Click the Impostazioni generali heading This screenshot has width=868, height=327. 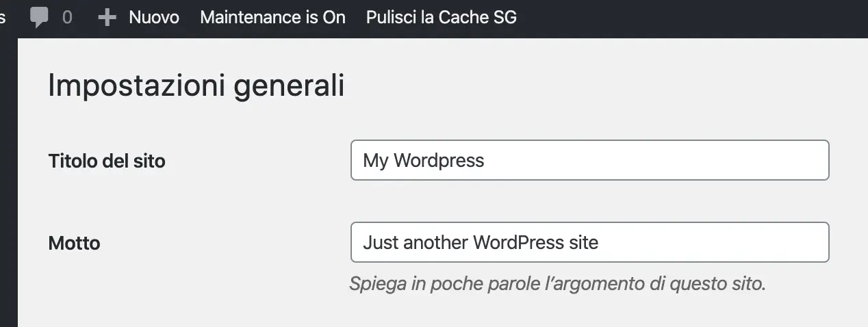(196, 87)
